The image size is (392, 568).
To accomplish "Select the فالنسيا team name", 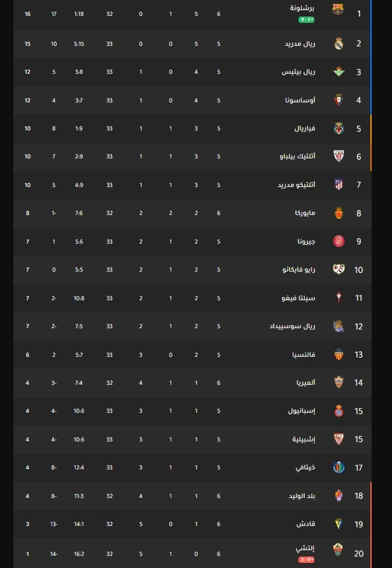I will [x=304, y=354].
